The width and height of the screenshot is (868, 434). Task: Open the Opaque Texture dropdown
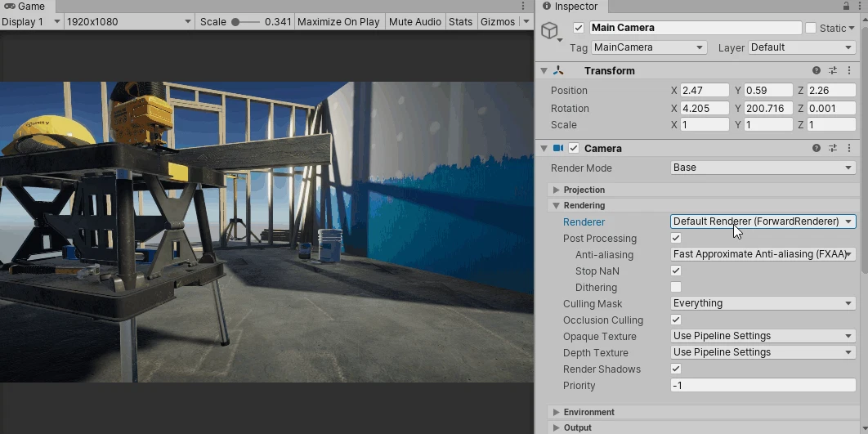click(x=763, y=336)
